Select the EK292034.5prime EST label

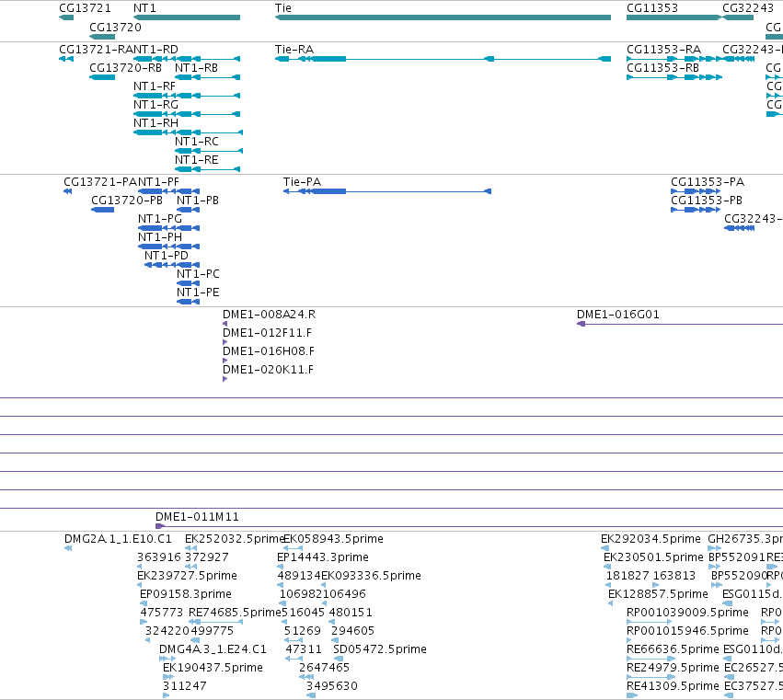click(651, 539)
